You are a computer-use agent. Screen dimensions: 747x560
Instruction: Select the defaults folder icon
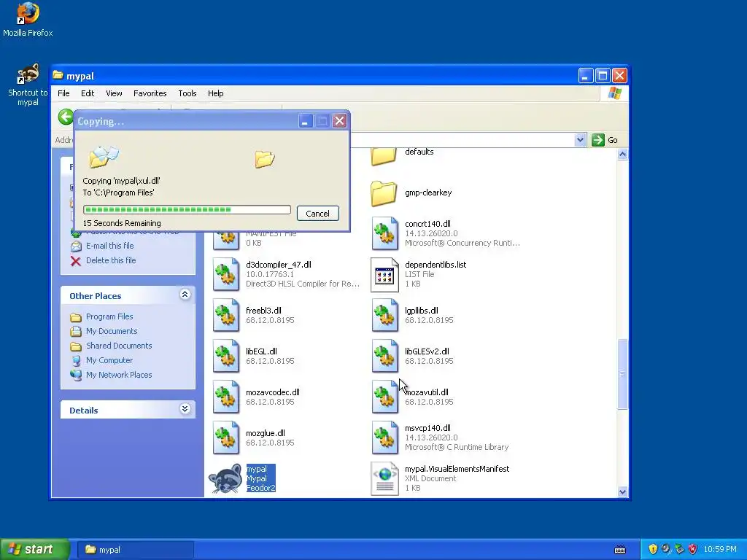(x=384, y=156)
